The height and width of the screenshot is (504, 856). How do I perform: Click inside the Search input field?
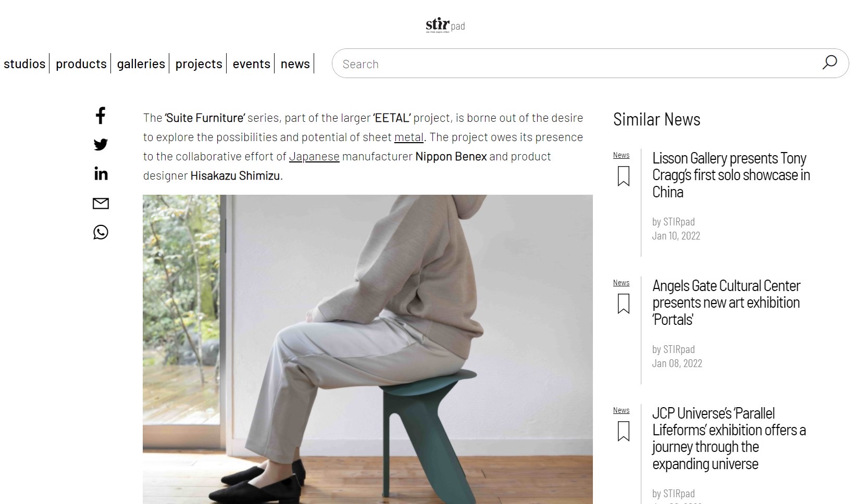click(x=578, y=64)
